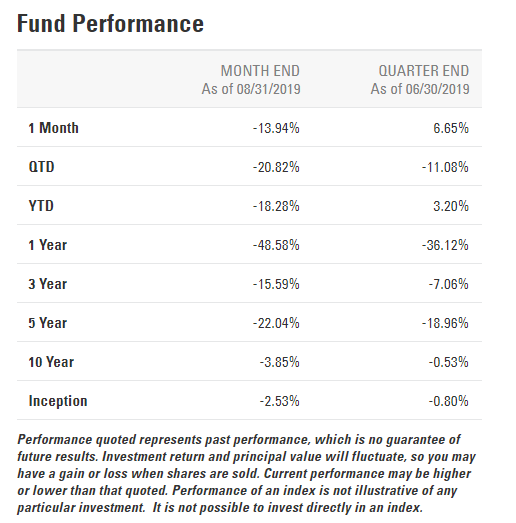Screen dimensions: 516x523
Task: Click the 1 Year row label
Action: pos(48,245)
